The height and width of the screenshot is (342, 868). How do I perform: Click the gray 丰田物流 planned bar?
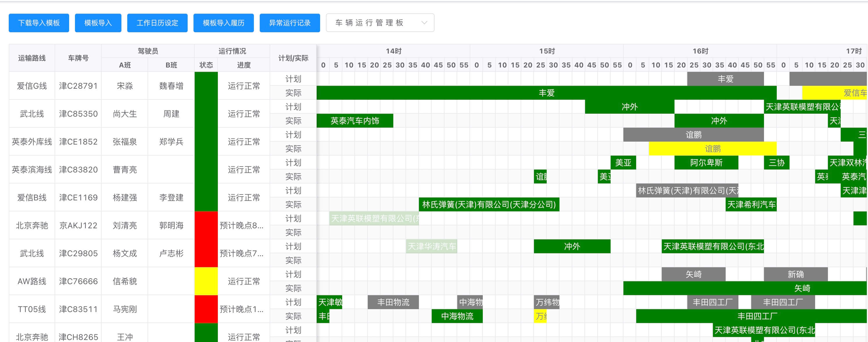393,302
